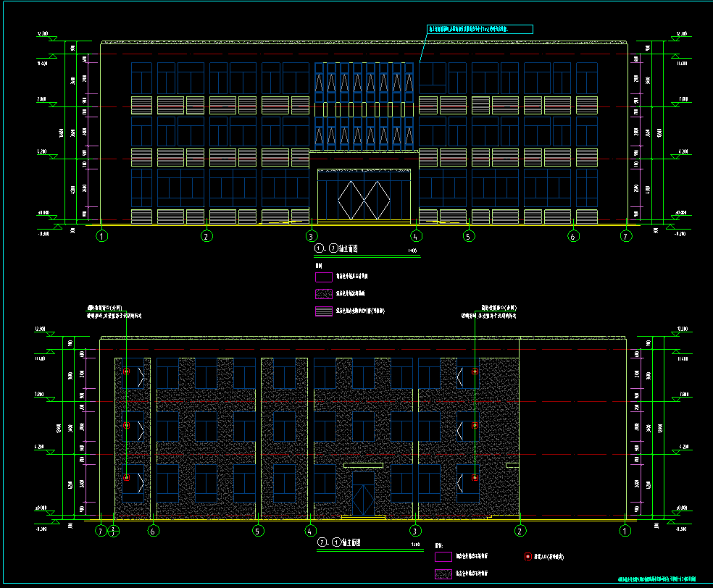Click the lower elevation drawing title text
713x588 pixels.
(341, 542)
